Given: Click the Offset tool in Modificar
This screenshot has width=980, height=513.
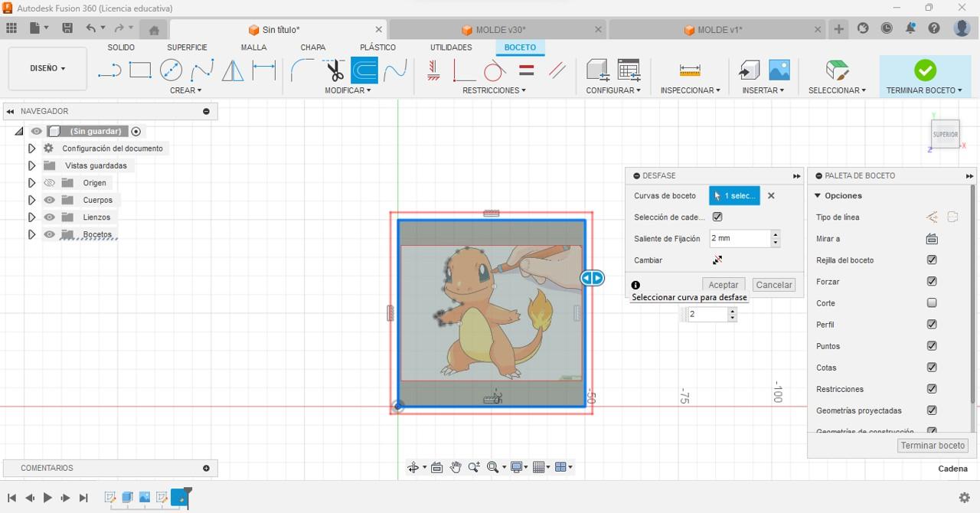Looking at the screenshot, I should (364, 70).
